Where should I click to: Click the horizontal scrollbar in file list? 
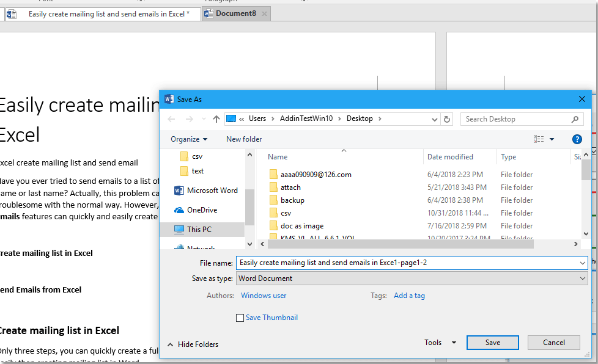click(x=397, y=244)
